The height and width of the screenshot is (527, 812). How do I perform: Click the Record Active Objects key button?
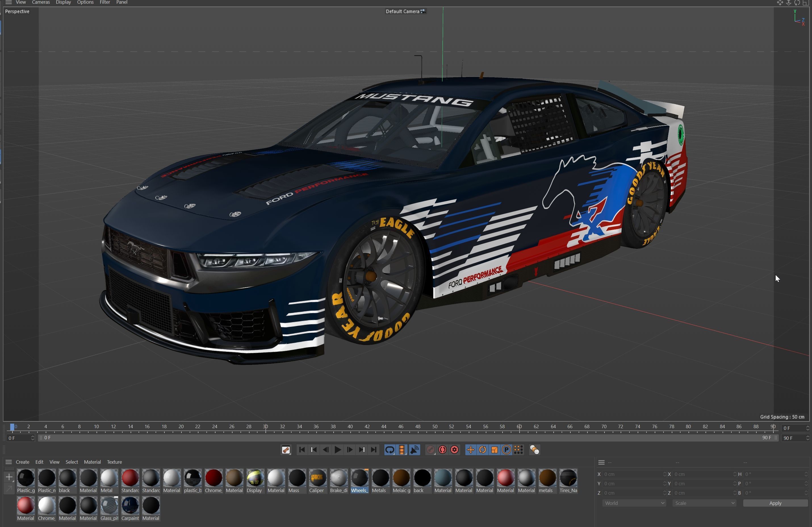point(431,450)
